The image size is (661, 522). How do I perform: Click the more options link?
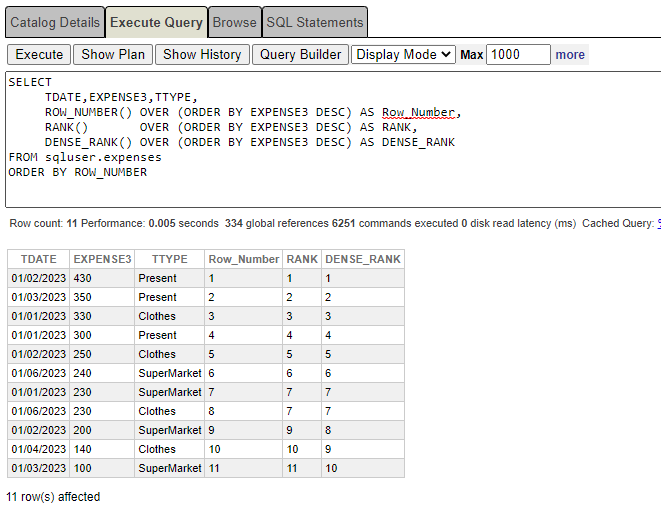pos(570,55)
